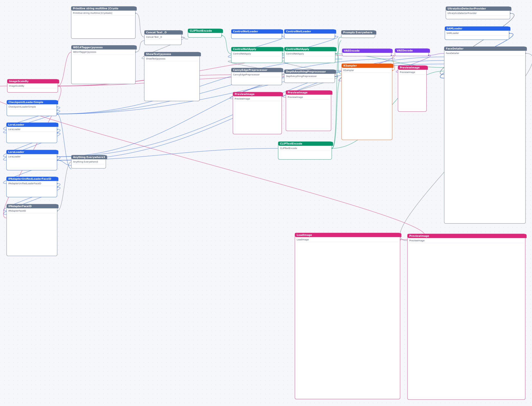Click the orange KSampler node header

point(367,66)
